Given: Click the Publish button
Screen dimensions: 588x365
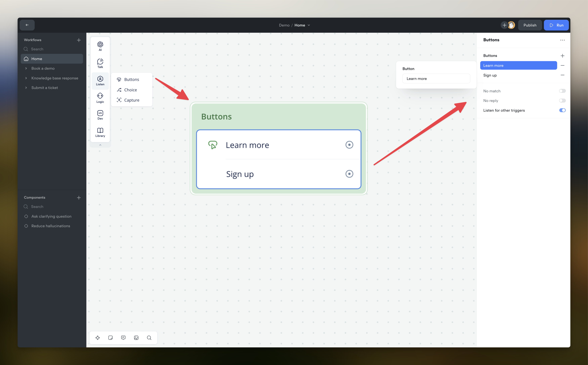Looking at the screenshot, I should coord(530,25).
